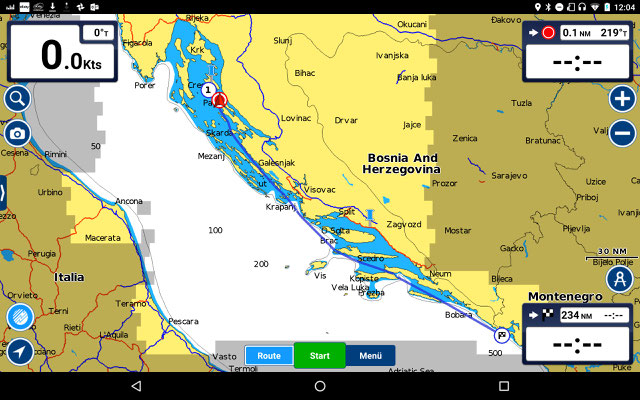
Task: Click the Banja luka label
Action: point(417,78)
